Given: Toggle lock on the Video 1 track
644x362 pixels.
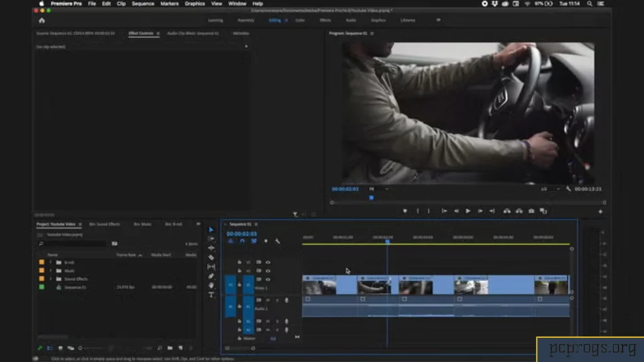Looking at the screenshot, I should click(239, 284).
